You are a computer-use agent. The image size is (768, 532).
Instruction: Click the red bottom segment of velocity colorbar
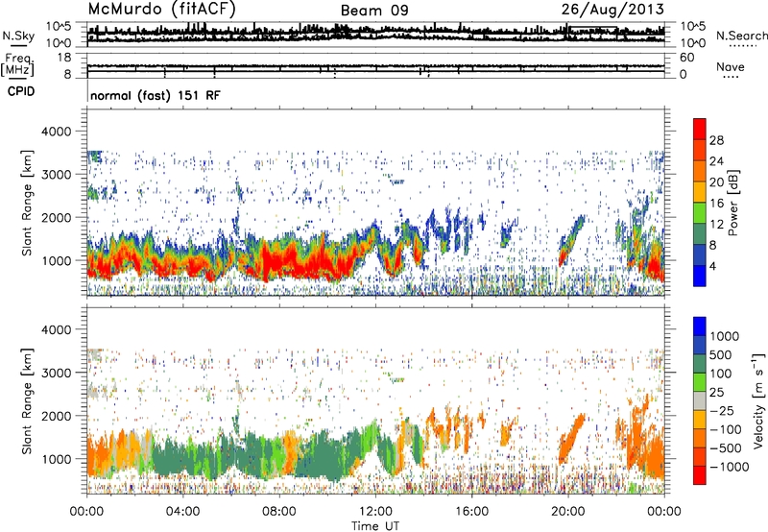pyautogui.click(x=700, y=475)
